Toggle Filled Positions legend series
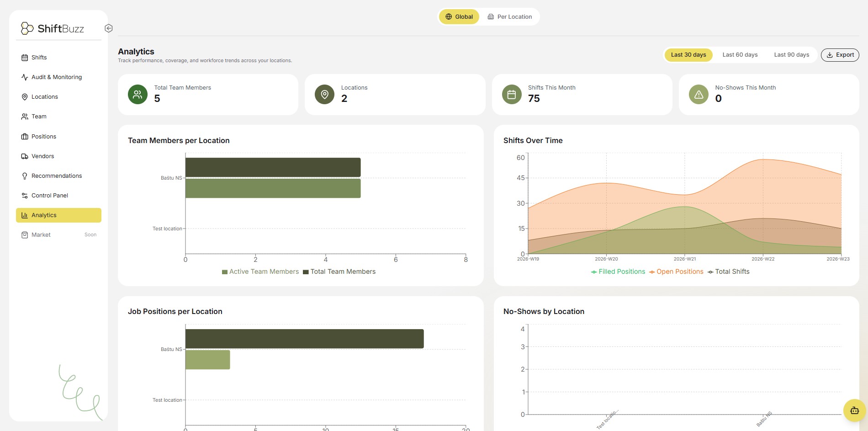 tap(618, 271)
